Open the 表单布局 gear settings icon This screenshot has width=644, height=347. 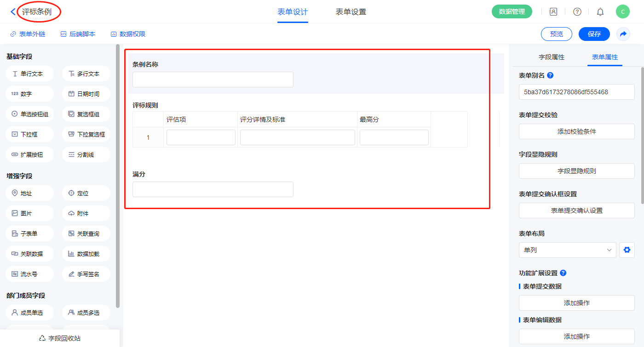627,250
